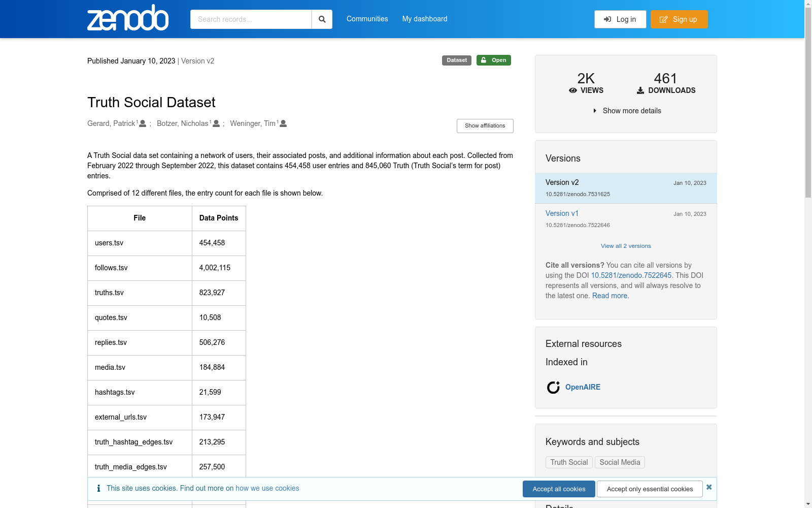Click truth_hashtag_edges.tsv table cell
The image size is (812, 508).
(x=140, y=442)
